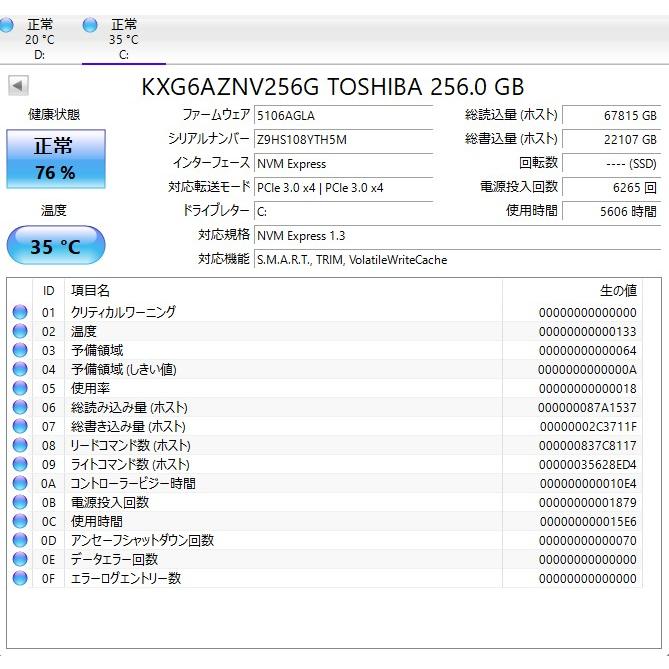Click status icon for row 0C 使用時間

tap(20, 521)
